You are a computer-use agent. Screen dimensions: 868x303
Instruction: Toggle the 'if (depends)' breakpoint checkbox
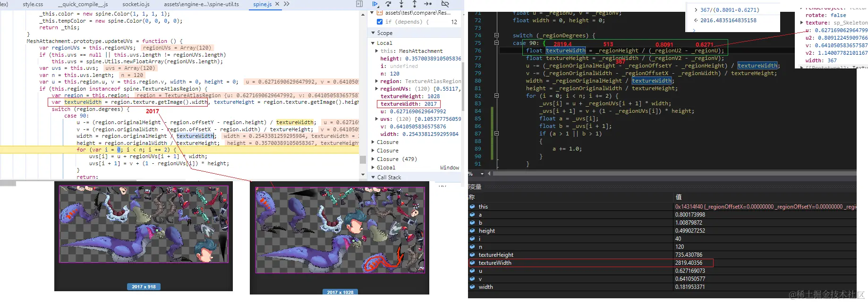pyautogui.click(x=380, y=22)
